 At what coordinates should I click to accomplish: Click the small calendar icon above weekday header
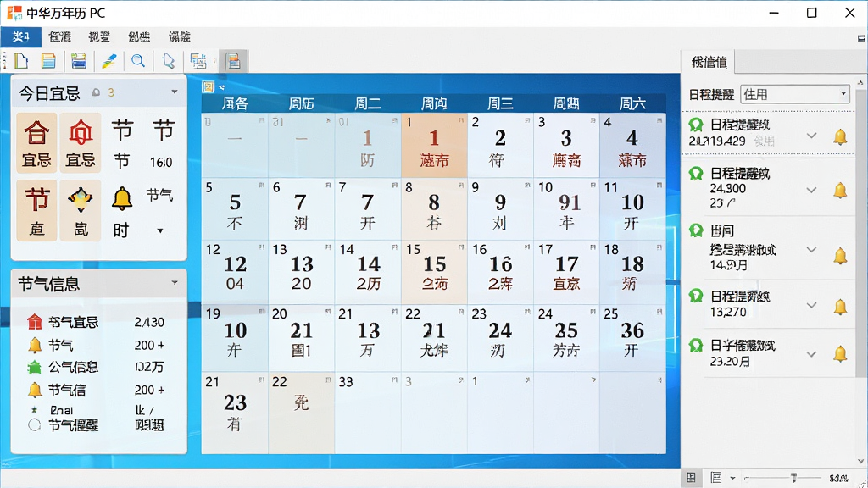[x=209, y=87]
